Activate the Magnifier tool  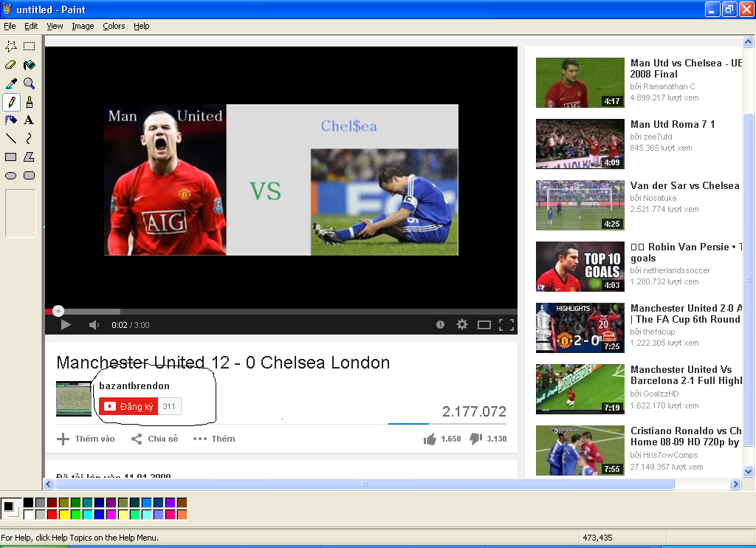(x=29, y=83)
